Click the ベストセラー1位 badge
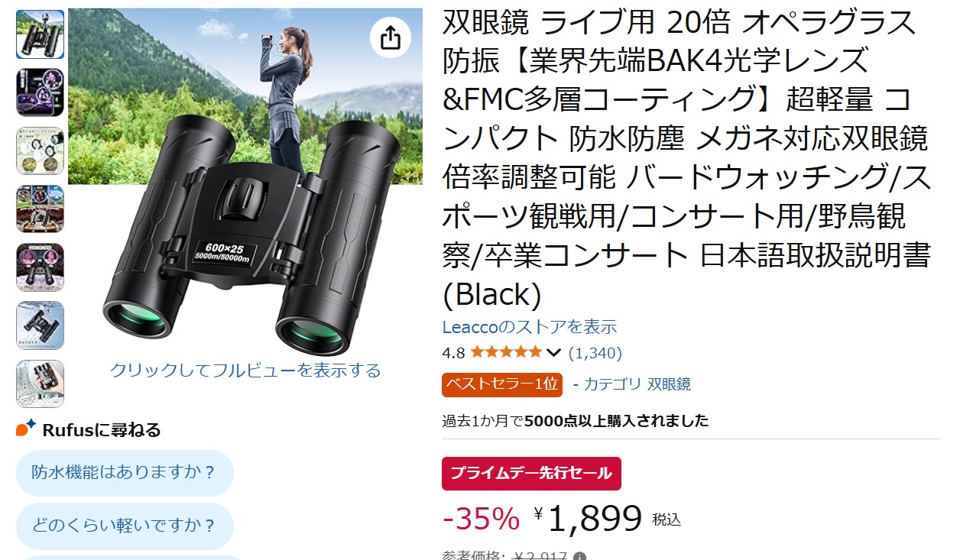The width and height of the screenshot is (960, 560). (x=502, y=384)
